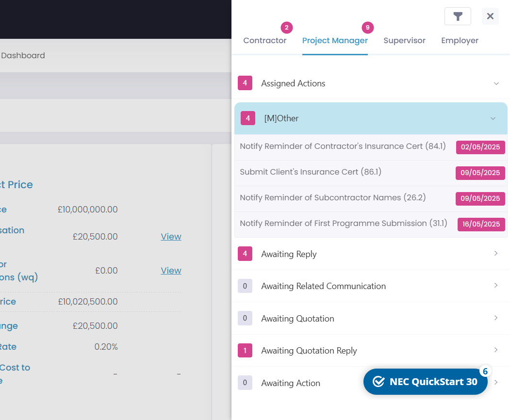Open Notify Reminder of Contractor's Insurance Cert
This screenshot has height=420, width=510.
coord(343,146)
